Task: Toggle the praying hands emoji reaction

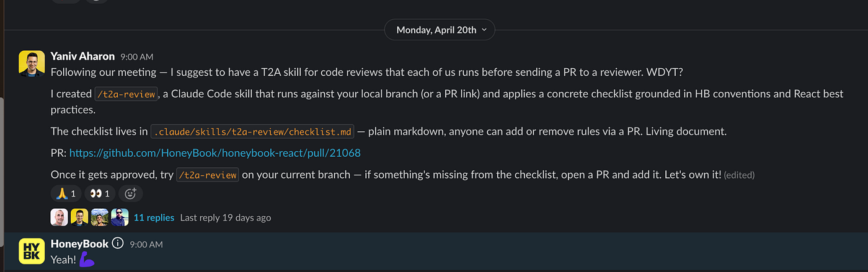Action: click(x=66, y=194)
